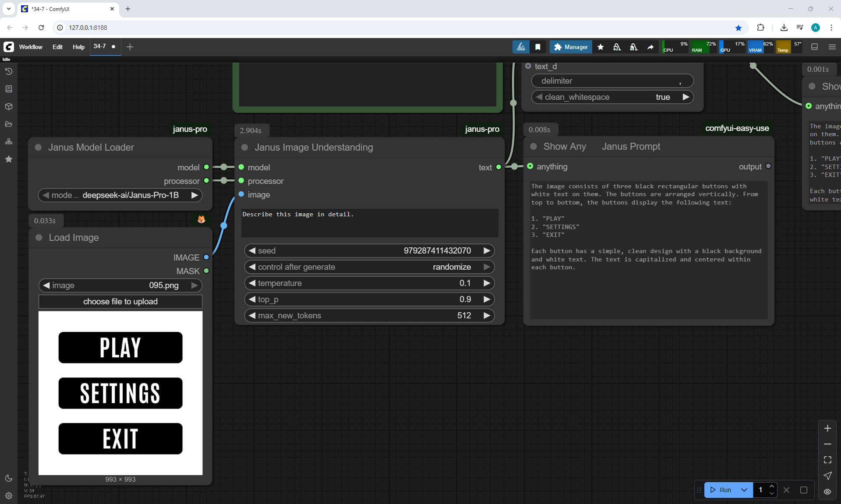Image resolution: width=841 pixels, height=504 pixels.
Task: Open Run button dropdown arrow
Action: (x=744, y=490)
